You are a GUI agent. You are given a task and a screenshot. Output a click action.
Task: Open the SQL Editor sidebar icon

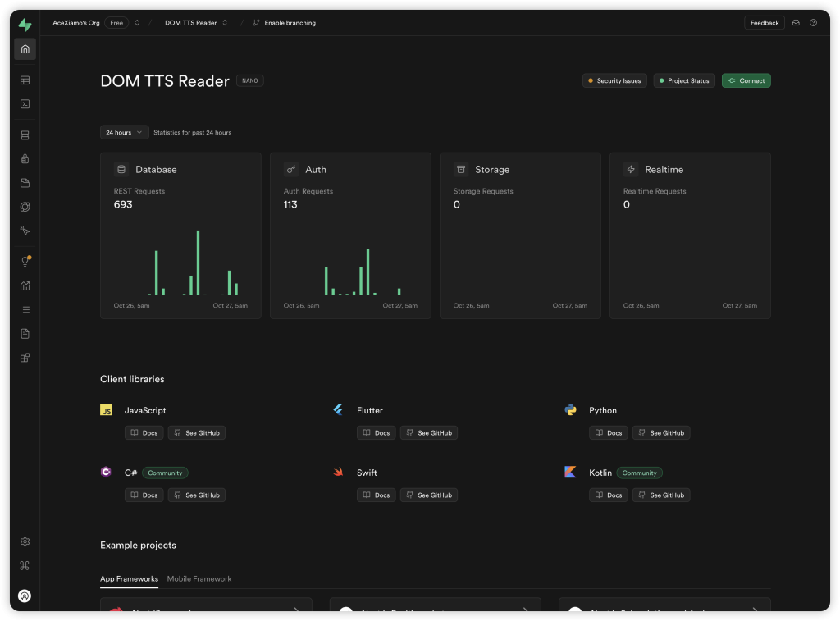pos(25,104)
